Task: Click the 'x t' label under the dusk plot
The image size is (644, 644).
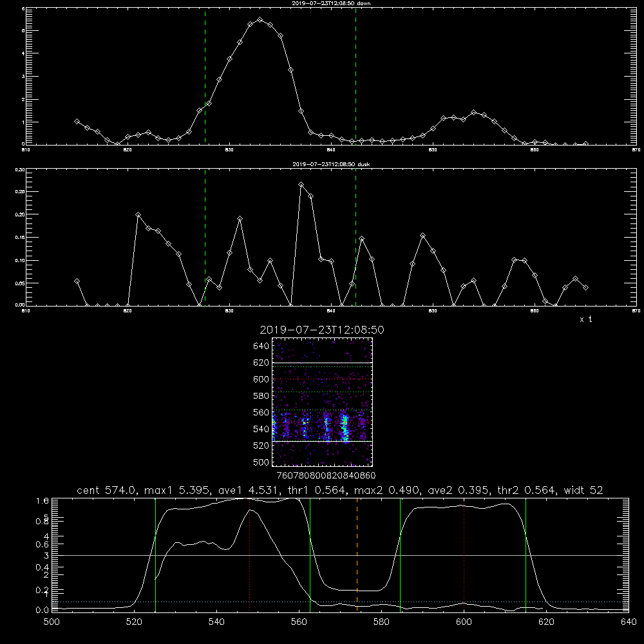Action: (x=586, y=319)
